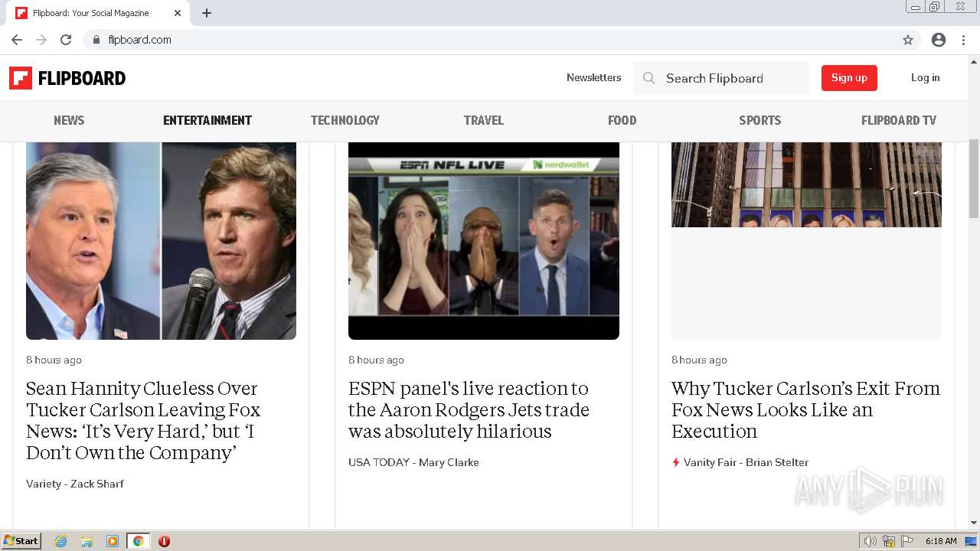Click the red stop icon in taskbar
980x551 pixels.
coord(164,541)
